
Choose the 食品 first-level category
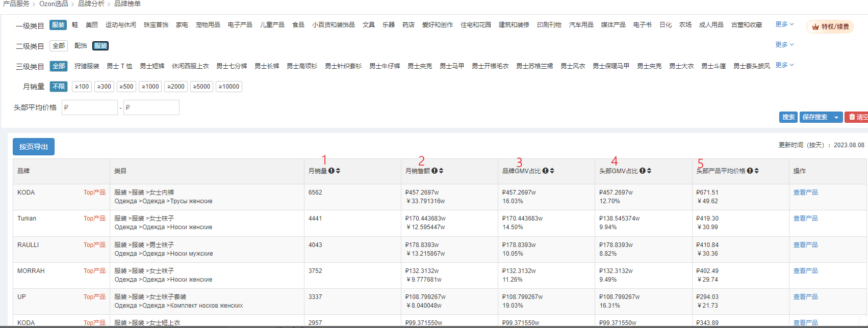298,25
